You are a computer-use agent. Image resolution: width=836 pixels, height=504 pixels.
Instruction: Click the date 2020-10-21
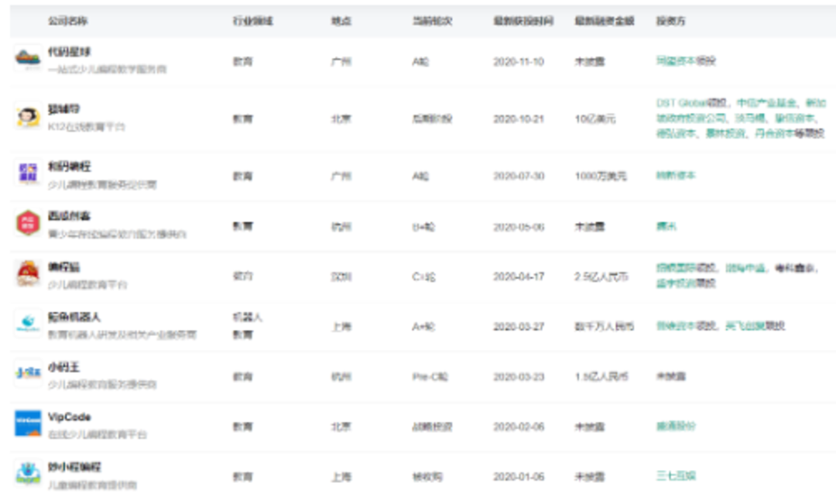(518, 119)
